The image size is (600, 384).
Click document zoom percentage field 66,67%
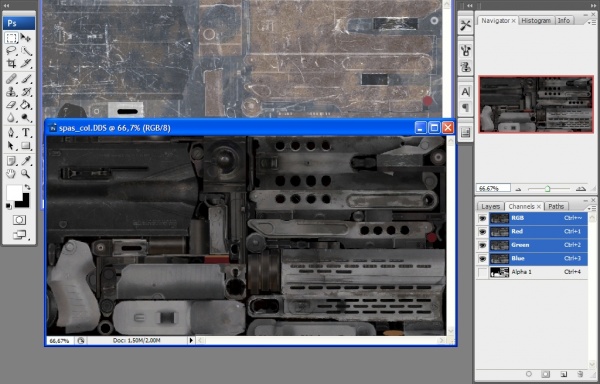click(60, 340)
